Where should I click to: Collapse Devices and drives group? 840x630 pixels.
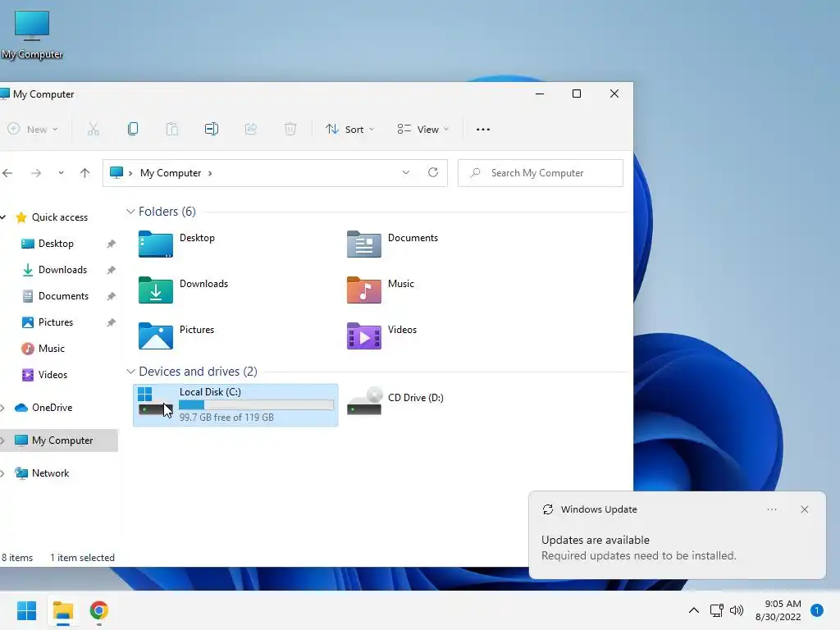(130, 372)
